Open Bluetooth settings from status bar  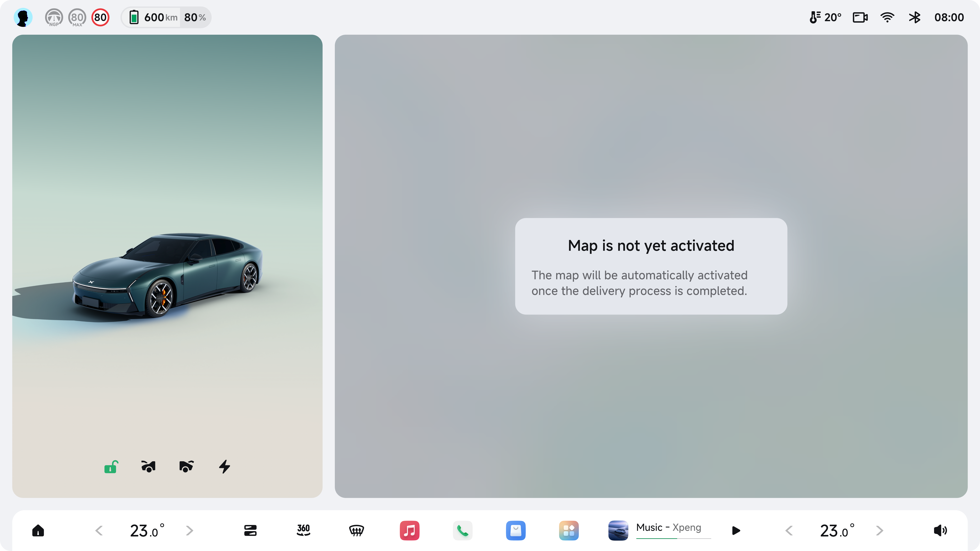pos(914,18)
